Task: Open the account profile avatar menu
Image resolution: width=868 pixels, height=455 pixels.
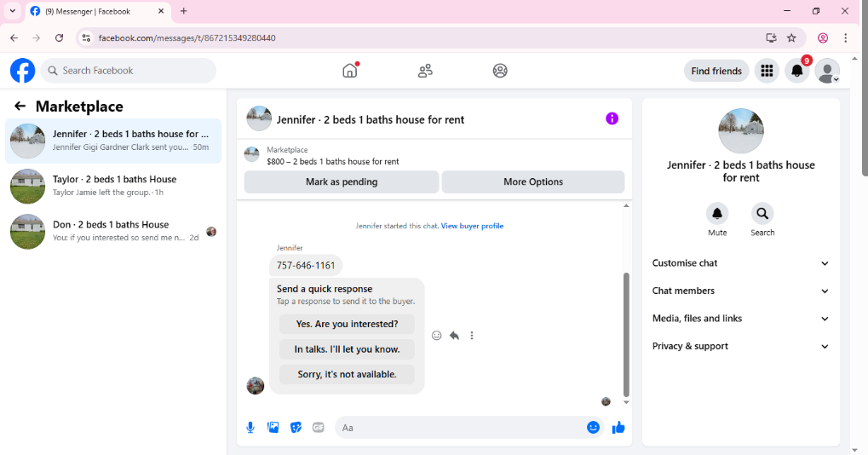Action: point(828,71)
